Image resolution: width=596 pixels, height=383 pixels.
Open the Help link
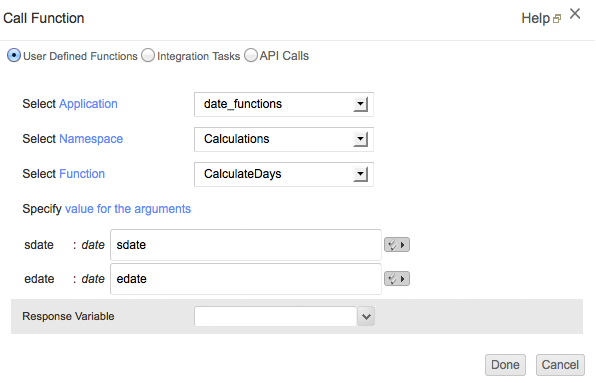[536, 18]
